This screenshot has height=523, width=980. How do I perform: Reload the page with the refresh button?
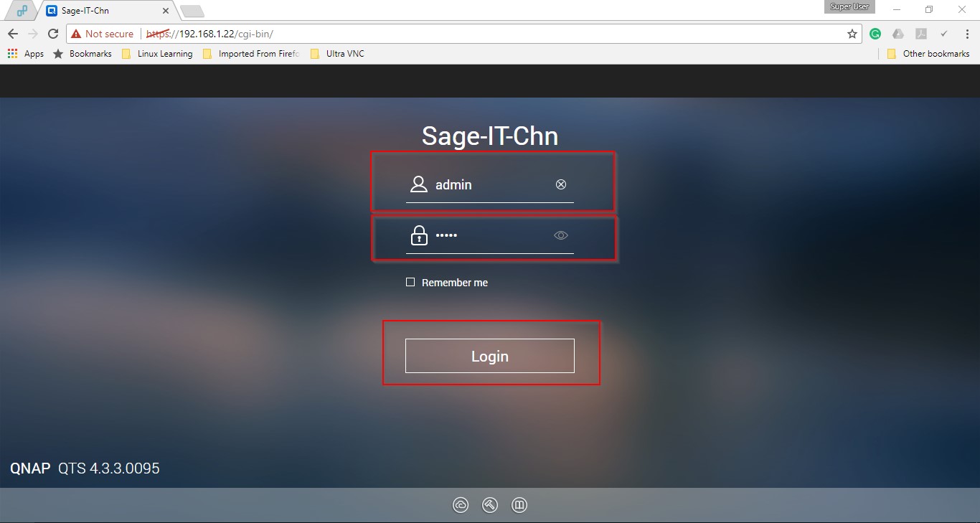(52, 34)
